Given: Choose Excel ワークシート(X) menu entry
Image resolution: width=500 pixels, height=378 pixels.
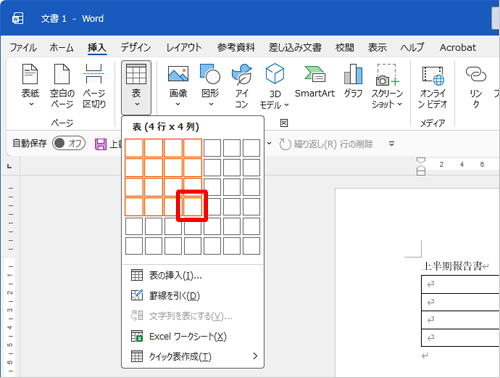Looking at the screenshot, I should [x=193, y=336].
